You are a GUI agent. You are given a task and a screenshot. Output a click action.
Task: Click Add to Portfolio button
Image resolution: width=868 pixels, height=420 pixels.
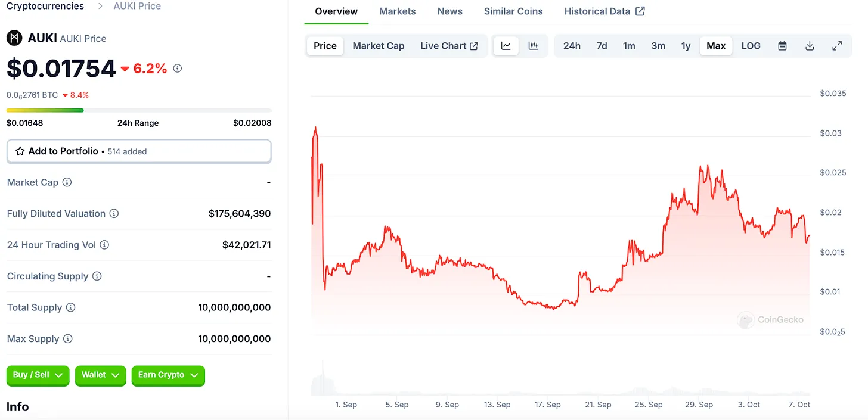pyautogui.click(x=139, y=151)
